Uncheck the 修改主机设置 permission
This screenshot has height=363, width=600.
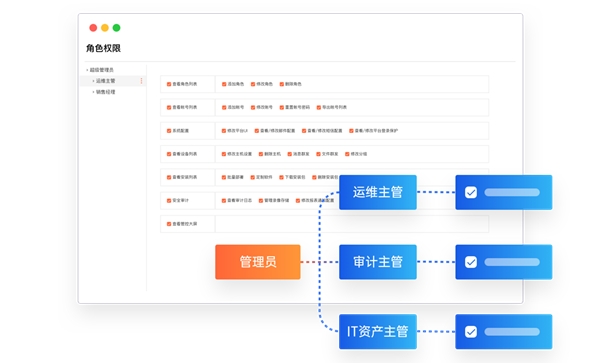point(224,154)
